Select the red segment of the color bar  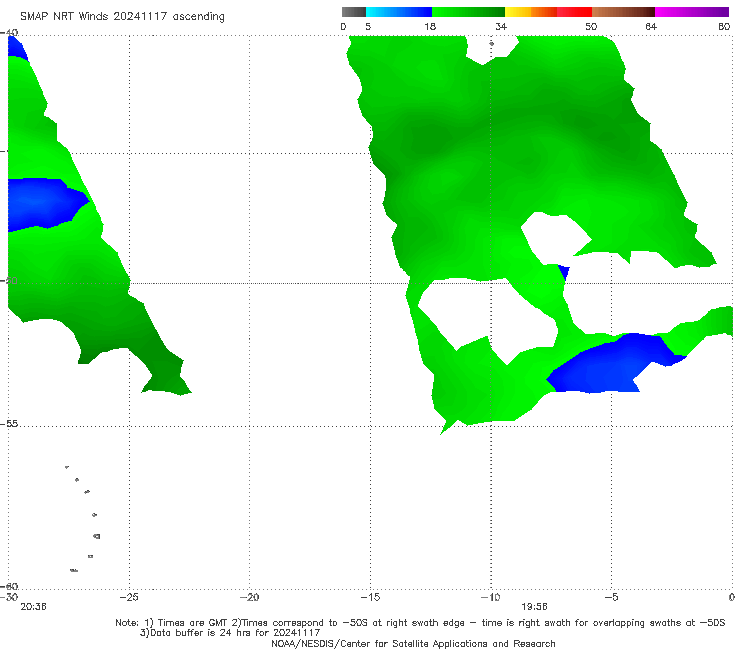[574, 12]
